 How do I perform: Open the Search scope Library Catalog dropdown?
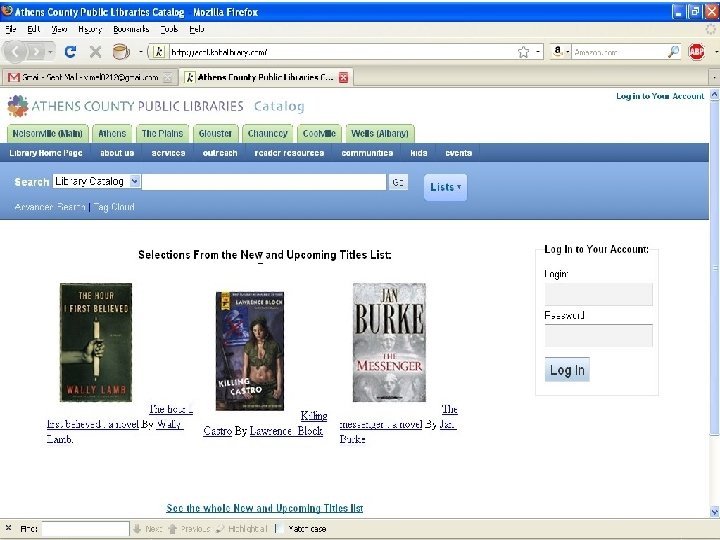97,181
